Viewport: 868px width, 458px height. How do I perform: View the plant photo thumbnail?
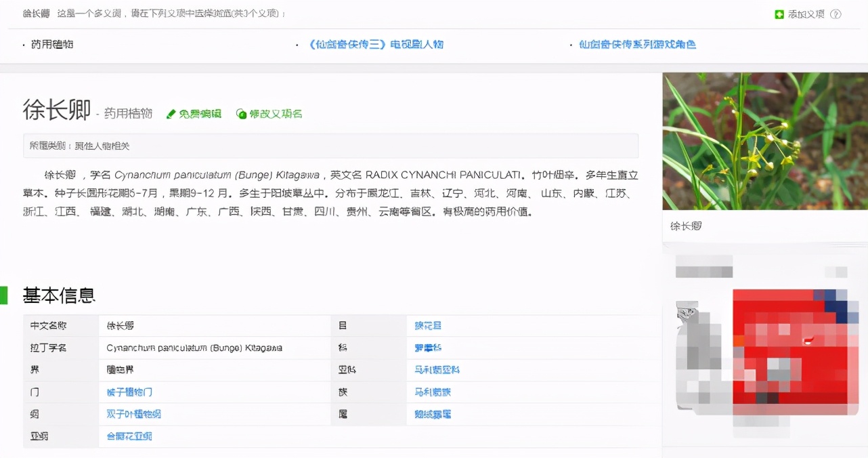click(764, 141)
